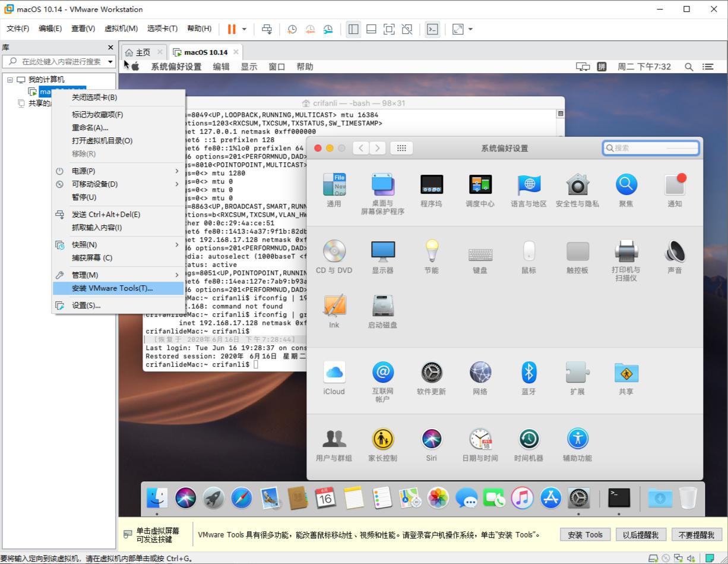The width and height of the screenshot is (728, 564).
Task: Select 安装 VMware Tools(T)... context menu item
Action: tap(118, 288)
